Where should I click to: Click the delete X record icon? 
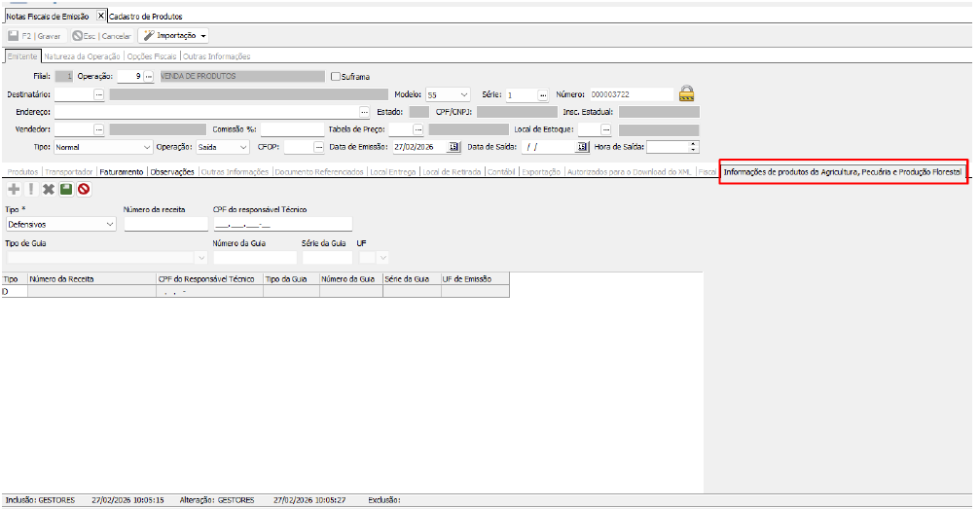(48, 189)
